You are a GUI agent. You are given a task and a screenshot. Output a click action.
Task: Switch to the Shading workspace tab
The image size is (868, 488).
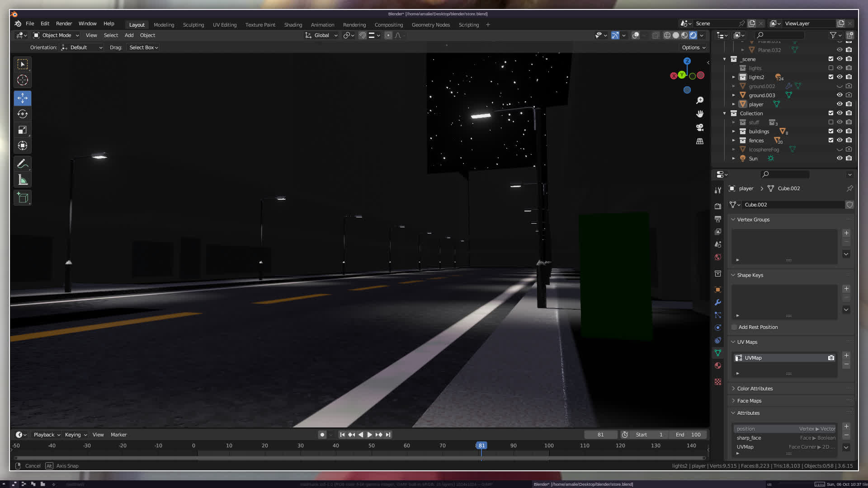click(x=293, y=25)
